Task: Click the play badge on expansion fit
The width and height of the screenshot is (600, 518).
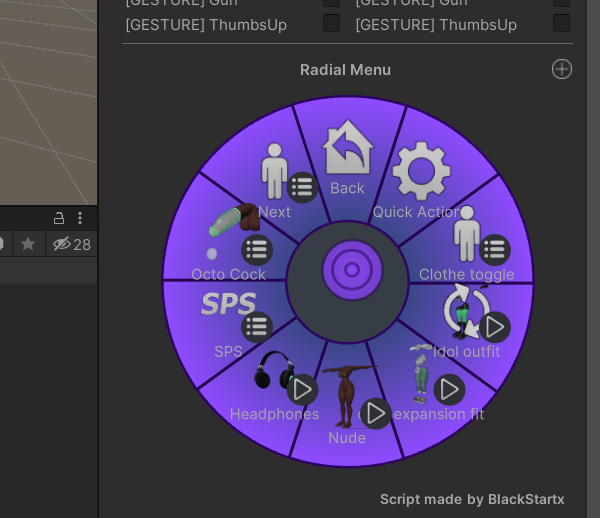Action: tap(449, 389)
